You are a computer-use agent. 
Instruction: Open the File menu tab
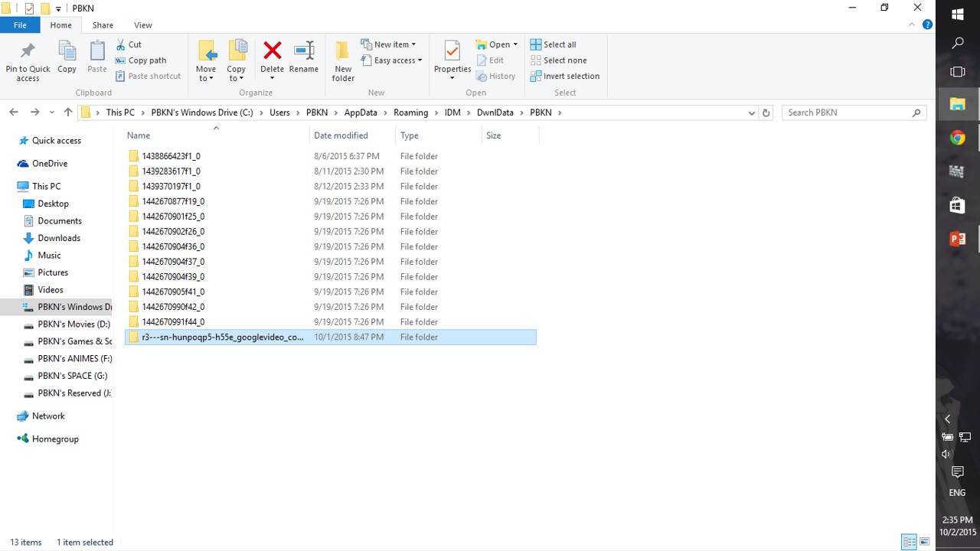click(20, 25)
